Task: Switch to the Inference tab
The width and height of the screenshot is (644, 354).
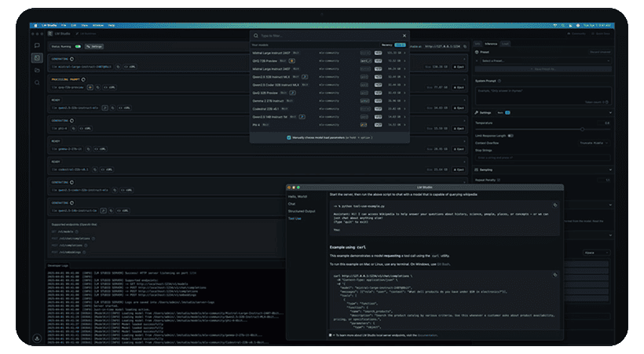Action: (x=491, y=44)
